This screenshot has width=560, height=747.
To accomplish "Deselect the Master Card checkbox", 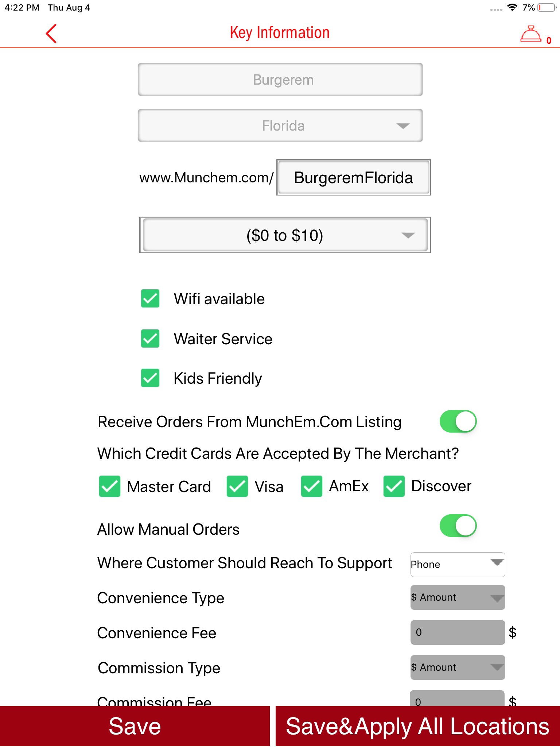I will tap(110, 486).
